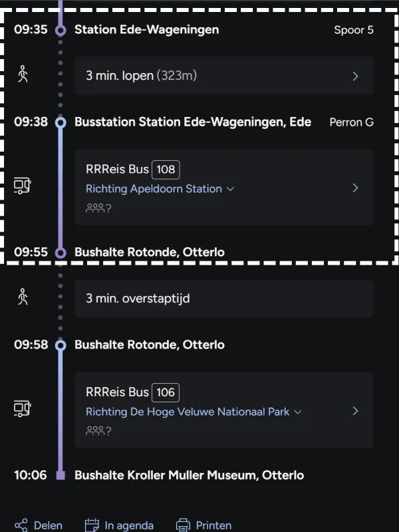Click the share icon next to Delen
Image resolution: width=399 pixels, height=532 pixels.
tap(21, 525)
